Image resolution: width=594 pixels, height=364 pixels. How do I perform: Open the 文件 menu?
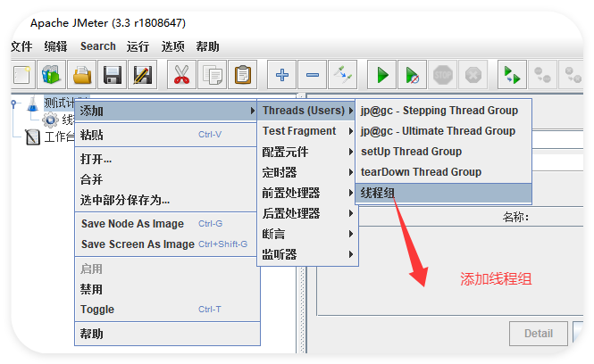pos(21,46)
